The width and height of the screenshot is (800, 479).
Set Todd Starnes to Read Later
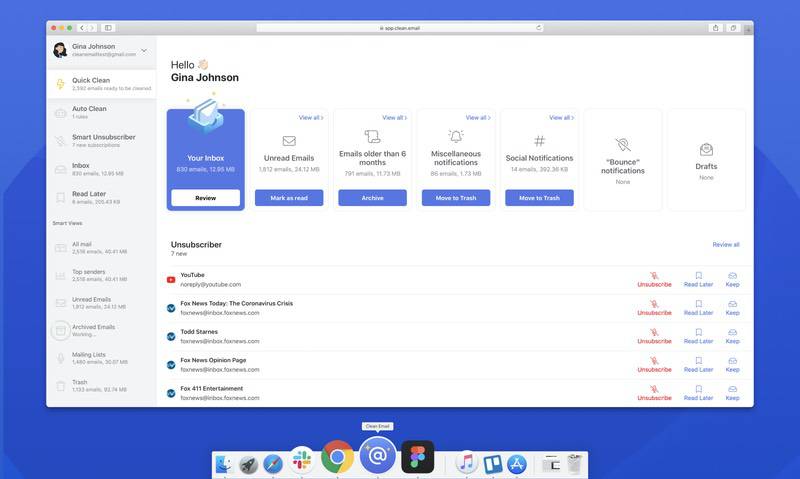point(698,337)
